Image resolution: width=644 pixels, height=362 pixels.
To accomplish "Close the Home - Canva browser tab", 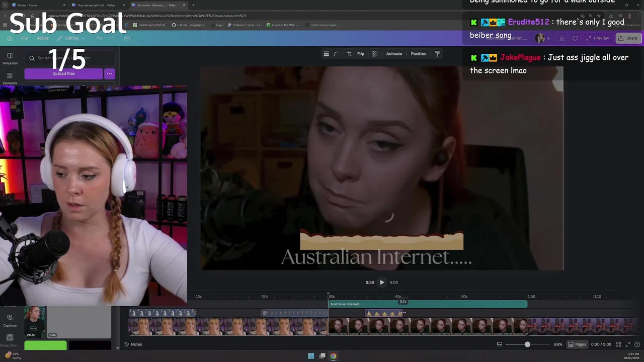I will tap(64, 5).
